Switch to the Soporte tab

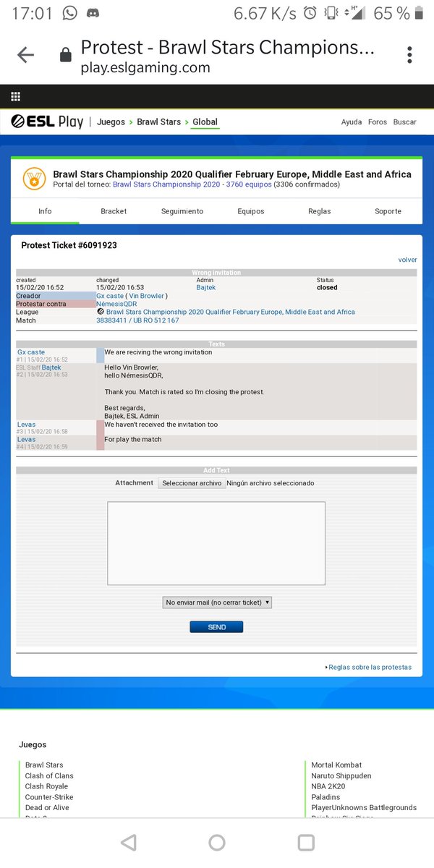pyautogui.click(x=388, y=211)
